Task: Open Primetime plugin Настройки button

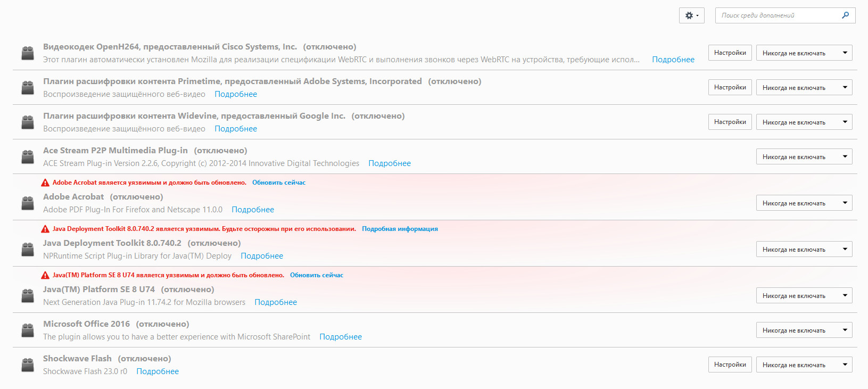Action: [x=730, y=87]
